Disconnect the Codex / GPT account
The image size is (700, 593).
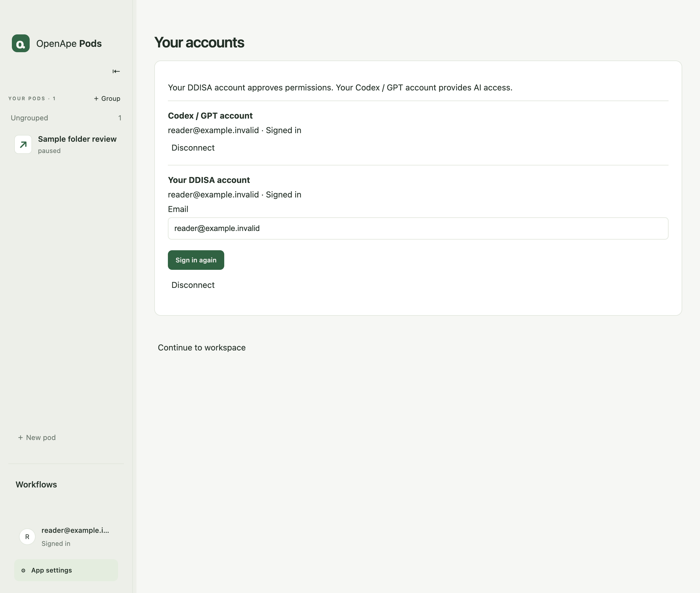point(193,148)
